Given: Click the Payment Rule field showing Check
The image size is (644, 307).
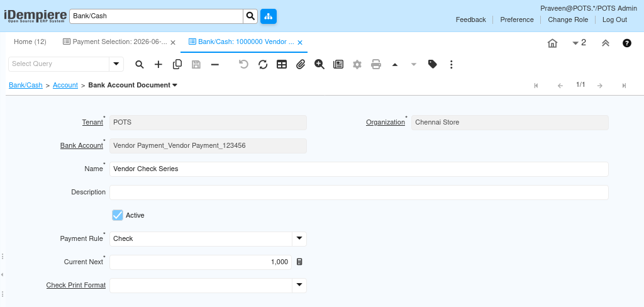Looking at the screenshot, I should pyautogui.click(x=201, y=238).
